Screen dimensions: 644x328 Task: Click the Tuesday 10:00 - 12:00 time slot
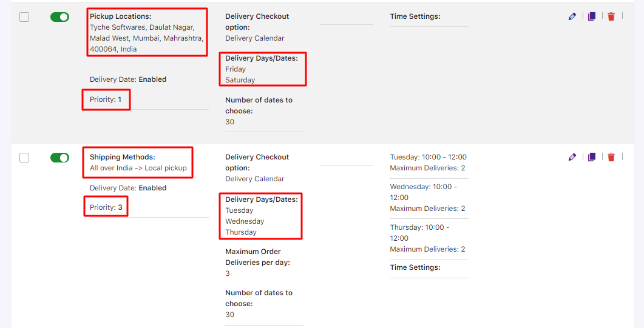[428, 157]
